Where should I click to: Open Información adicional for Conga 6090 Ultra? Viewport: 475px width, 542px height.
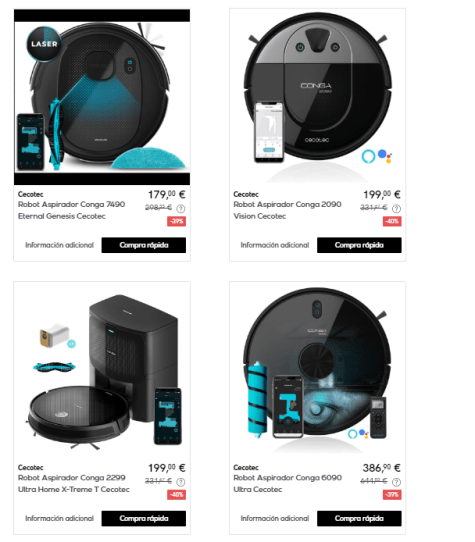pos(275,518)
